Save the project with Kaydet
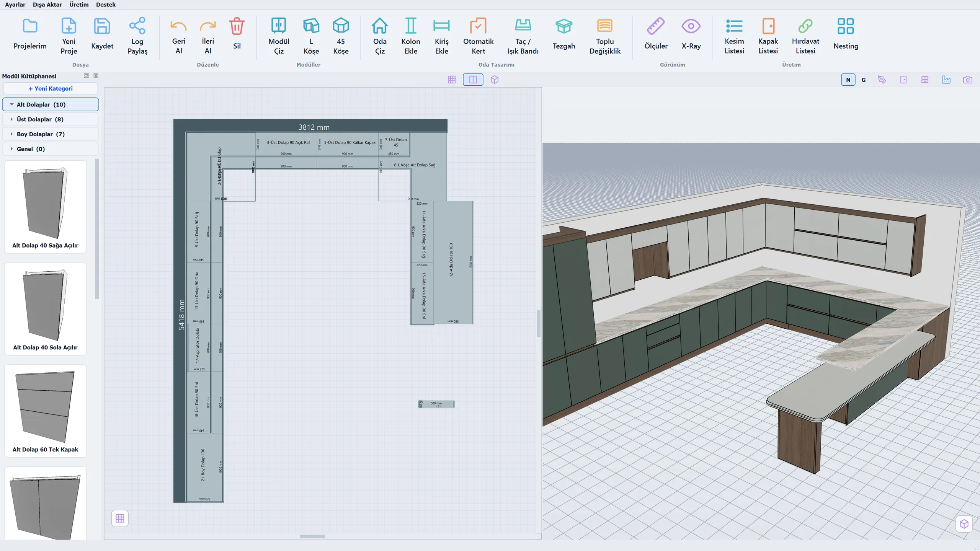 [102, 34]
